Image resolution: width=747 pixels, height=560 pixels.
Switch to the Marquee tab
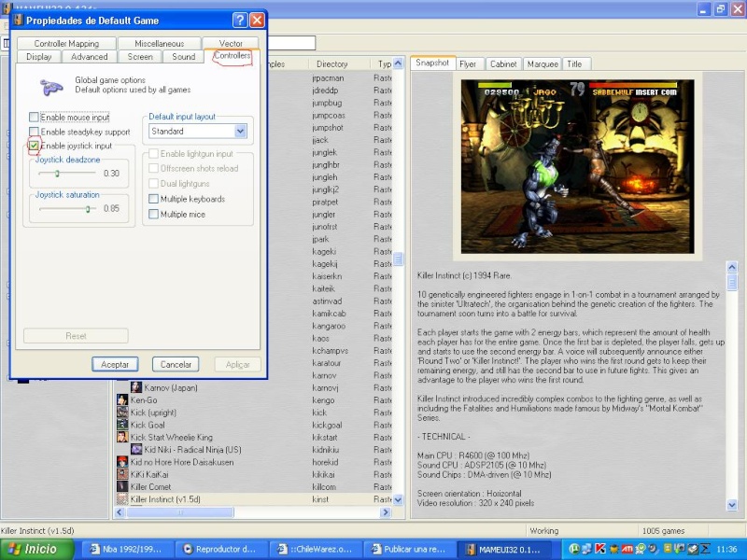(543, 63)
